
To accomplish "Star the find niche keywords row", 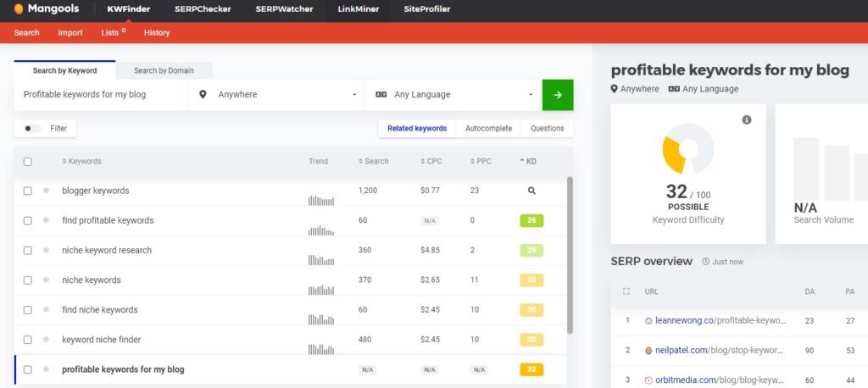I will pyautogui.click(x=46, y=310).
